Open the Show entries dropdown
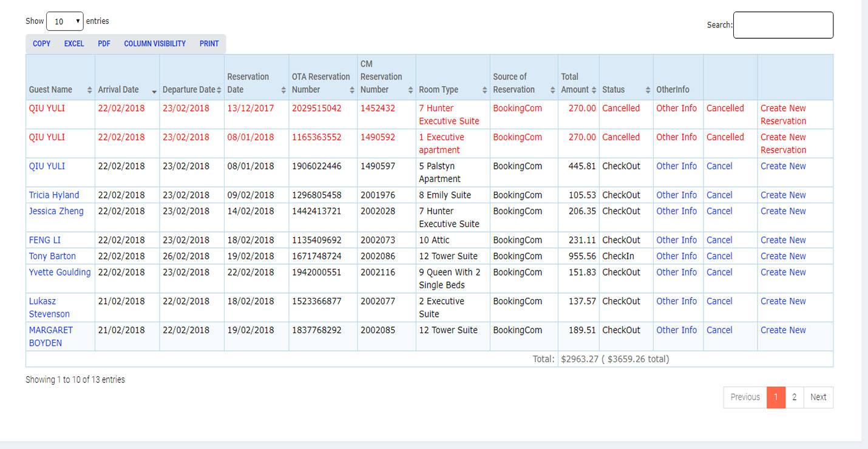The width and height of the screenshot is (868, 449). [x=64, y=21]
